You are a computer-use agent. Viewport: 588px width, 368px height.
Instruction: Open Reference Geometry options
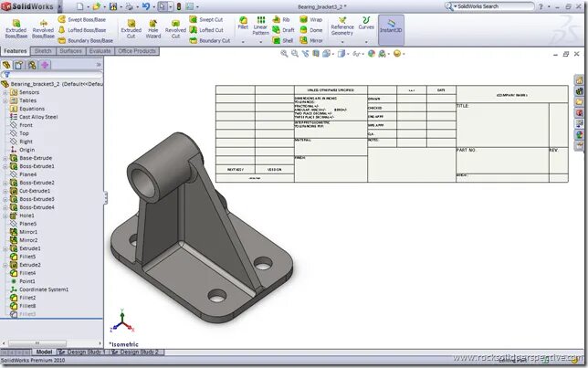(x=342, y=26)
